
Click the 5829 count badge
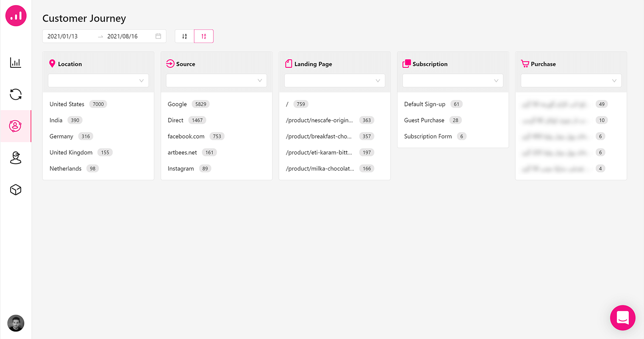pos(201,104)
